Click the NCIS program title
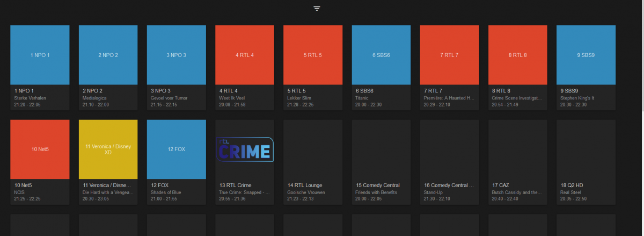 [x=20, y=192]
